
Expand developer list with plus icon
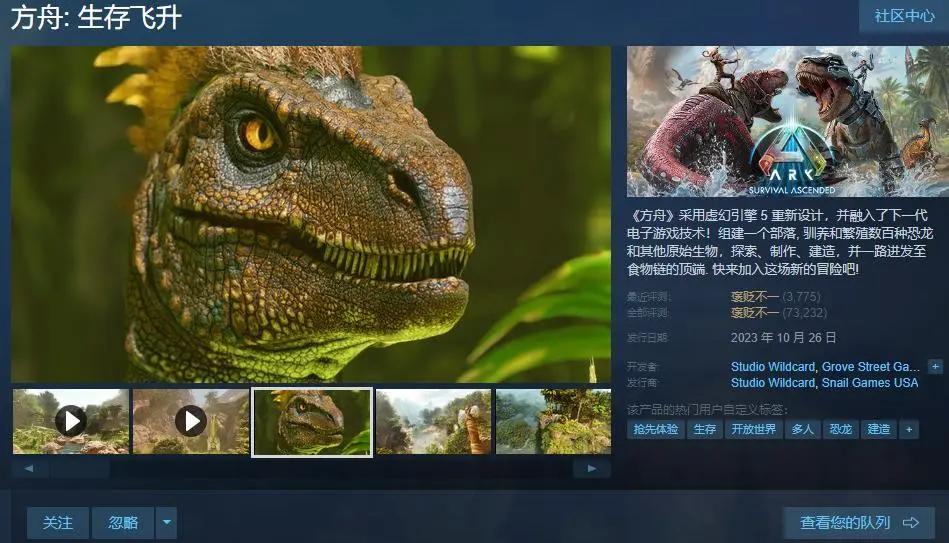[935, 367]
